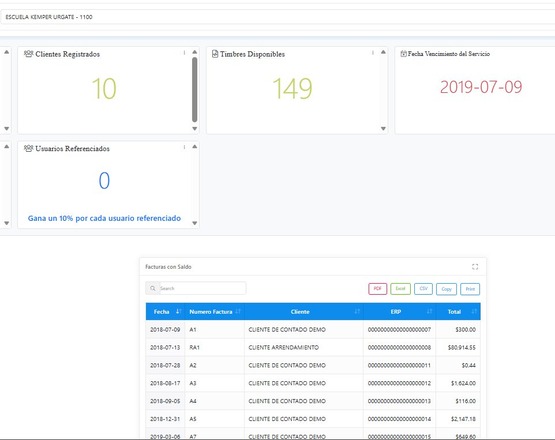Click the search magnifier icon in table
This screenshot has height=440, width=555.
[153, 288]
